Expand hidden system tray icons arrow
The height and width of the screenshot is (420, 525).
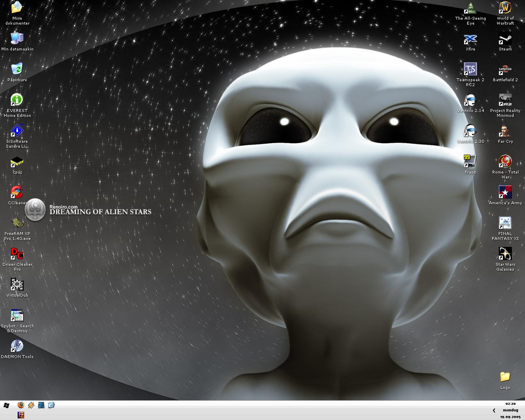[x=494, y=410]
